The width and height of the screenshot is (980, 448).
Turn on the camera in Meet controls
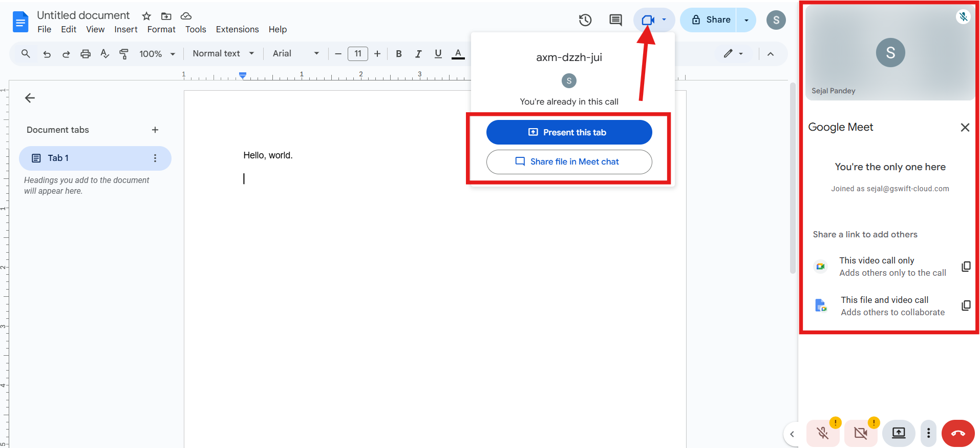pyautogui.click(x=861, y=433)
